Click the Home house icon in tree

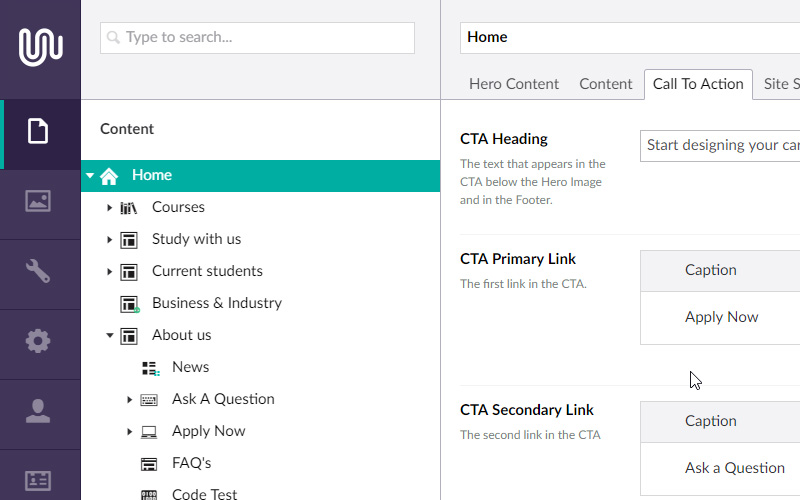[x=109, y=176]
